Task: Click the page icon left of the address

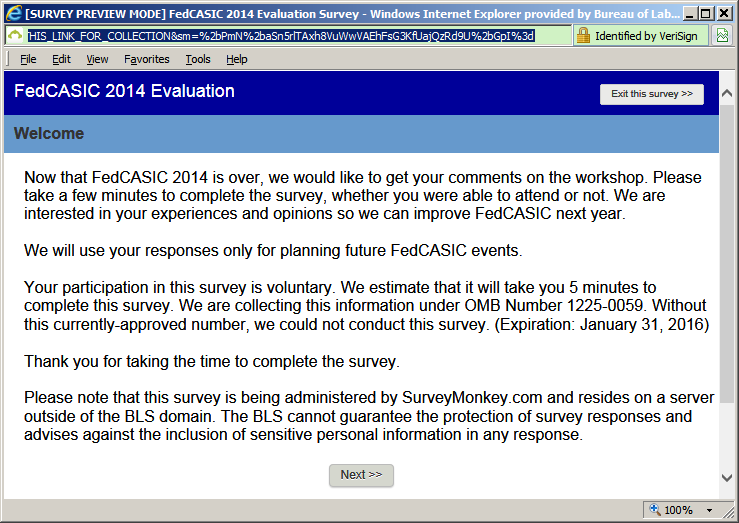Action: 14,35
